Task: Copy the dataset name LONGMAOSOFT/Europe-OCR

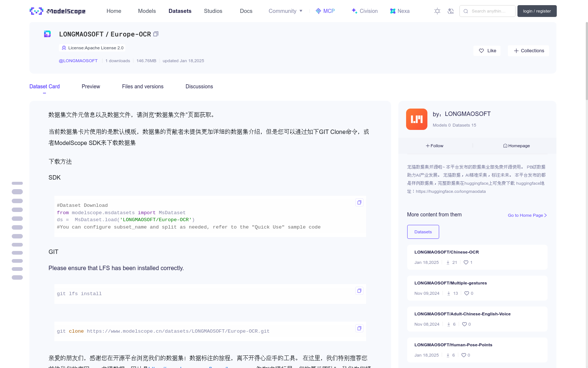Action: click(x=156, y=34)
